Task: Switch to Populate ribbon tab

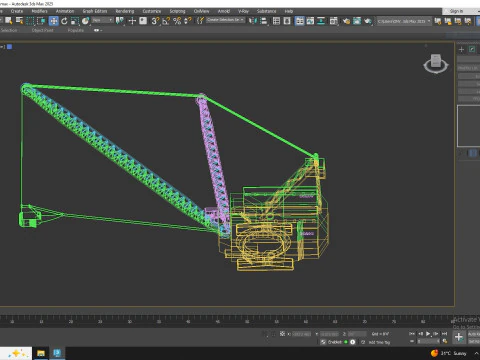Action: tap(76, 30)
